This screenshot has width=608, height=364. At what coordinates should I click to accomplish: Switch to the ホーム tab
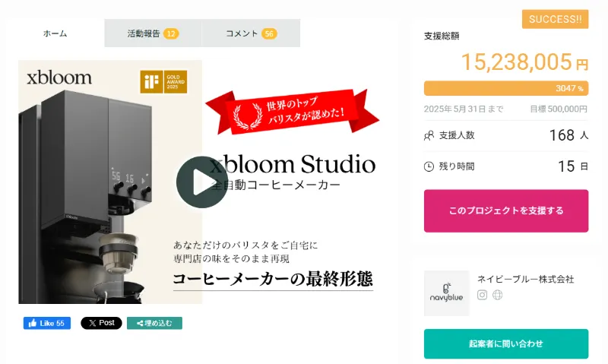pos(55,33)
